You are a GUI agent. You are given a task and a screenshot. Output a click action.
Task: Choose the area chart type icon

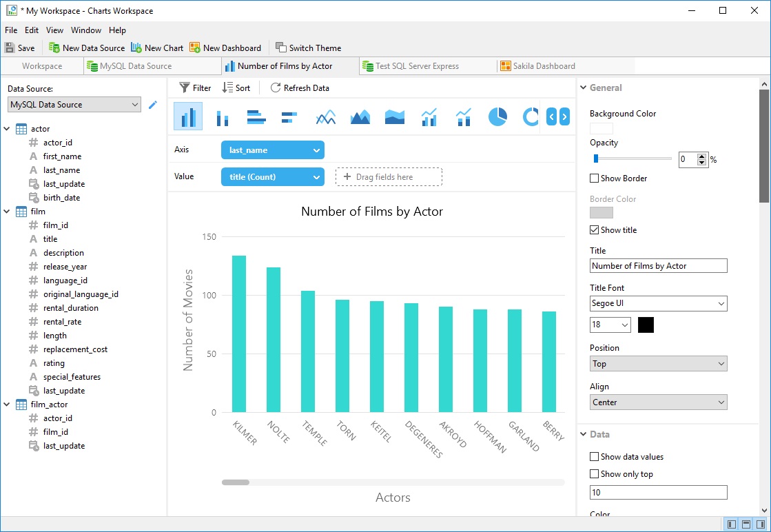pyautogui.click(x=360, y=117)
